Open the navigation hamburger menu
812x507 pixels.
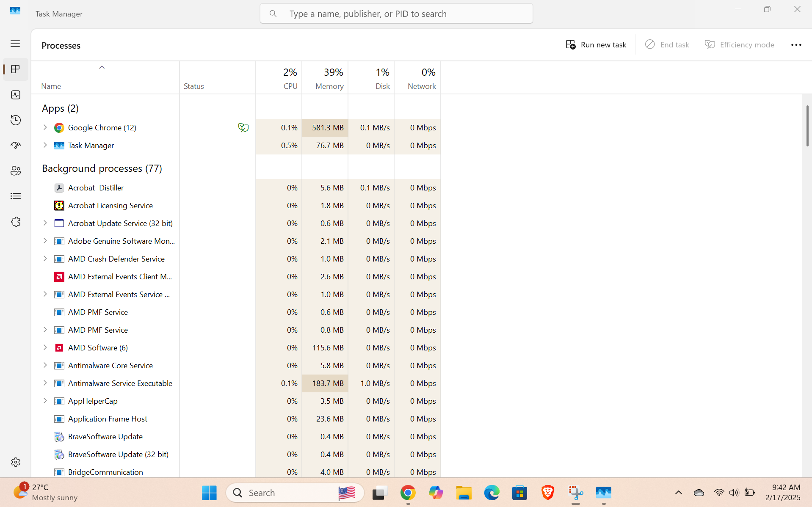point(15,44)
